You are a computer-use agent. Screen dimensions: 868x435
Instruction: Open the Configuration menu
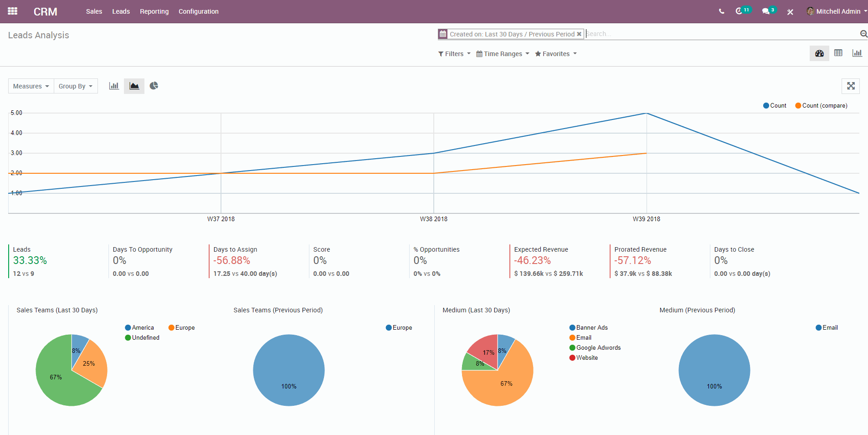point(198,11)
